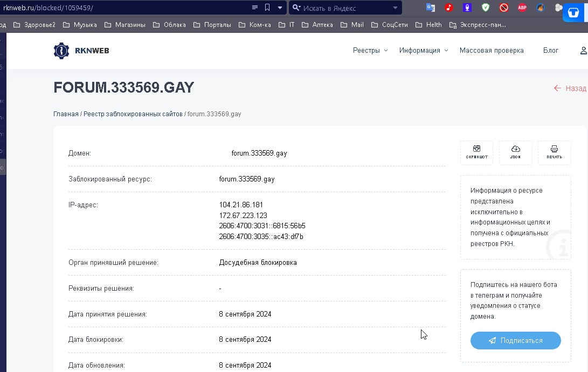This screenshot has width=588, height=372.
Task: Open the Блог page
Action: (550, 50)
